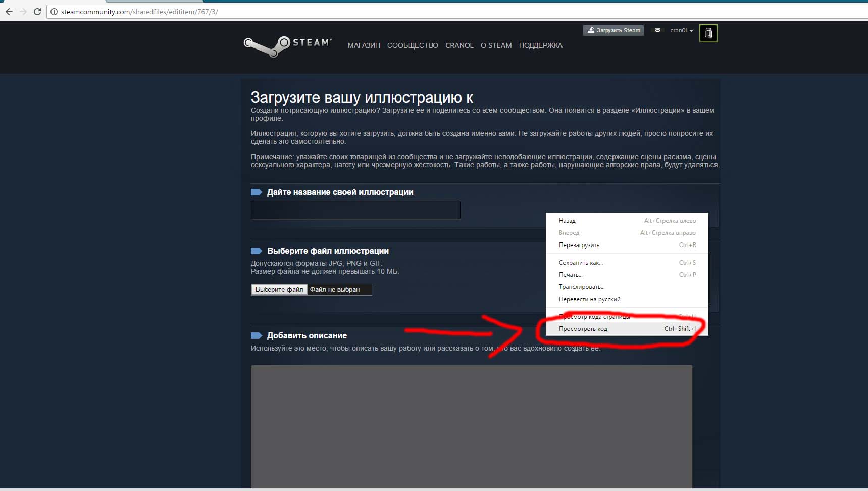Screen dimensions: 868x491
Task: Select Вперед in the context menu
Action: pyautogui.click(x=627, y=233)
